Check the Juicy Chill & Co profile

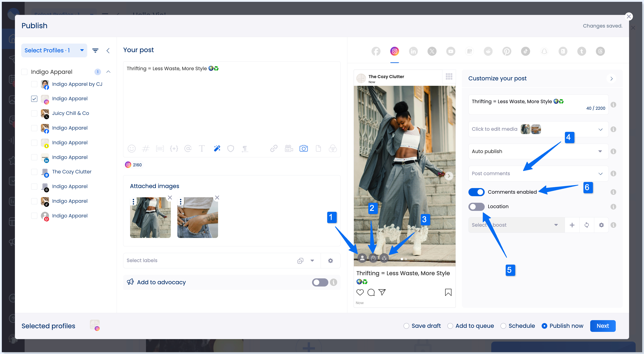tap(34, 113)
